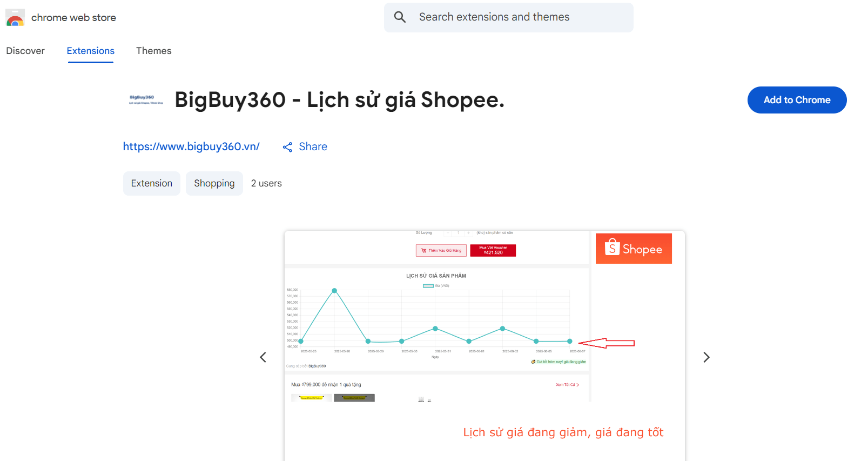The width and height of the screenshot is (868, 461).
Task: Click the red Mua Với Voucher button
Action: tap(493, 250)
